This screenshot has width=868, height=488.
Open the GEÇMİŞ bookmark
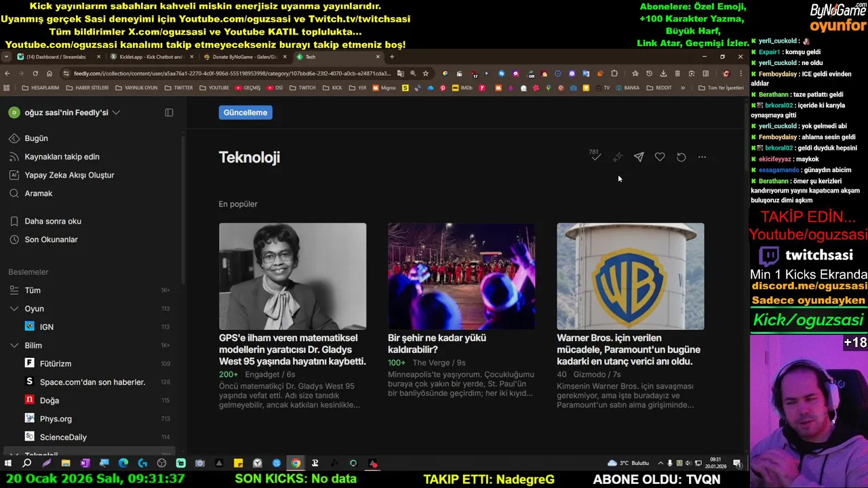[248, 88]
